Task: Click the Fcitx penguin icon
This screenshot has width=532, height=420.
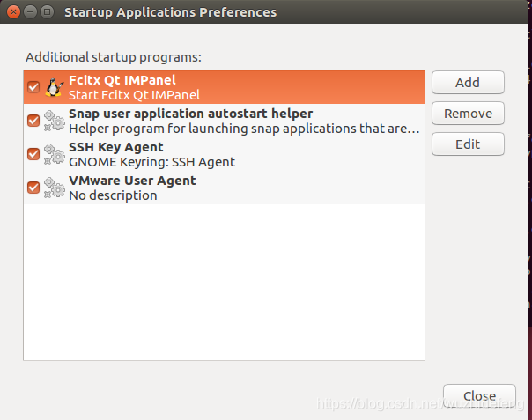Action: [x=54, y=87]
